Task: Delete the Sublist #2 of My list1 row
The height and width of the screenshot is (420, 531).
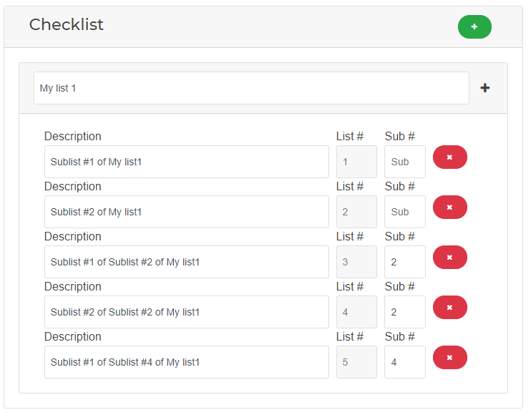Action: [x=449, y=207]
